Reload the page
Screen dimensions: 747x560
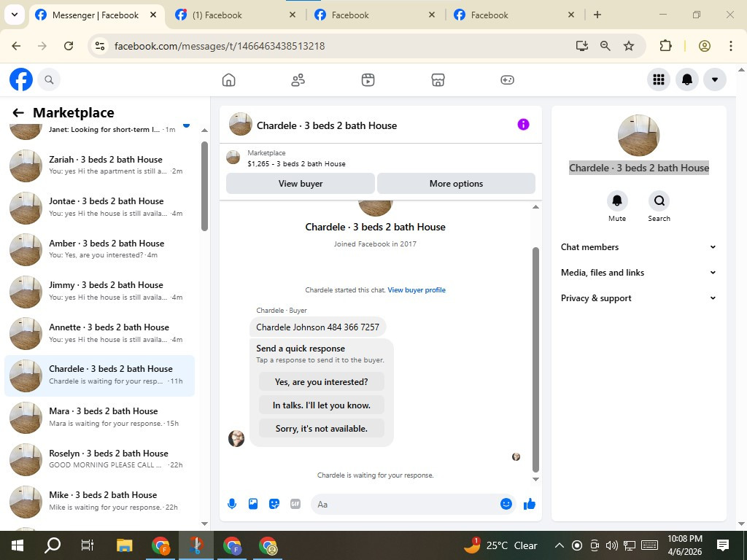[x=69, y=46]
